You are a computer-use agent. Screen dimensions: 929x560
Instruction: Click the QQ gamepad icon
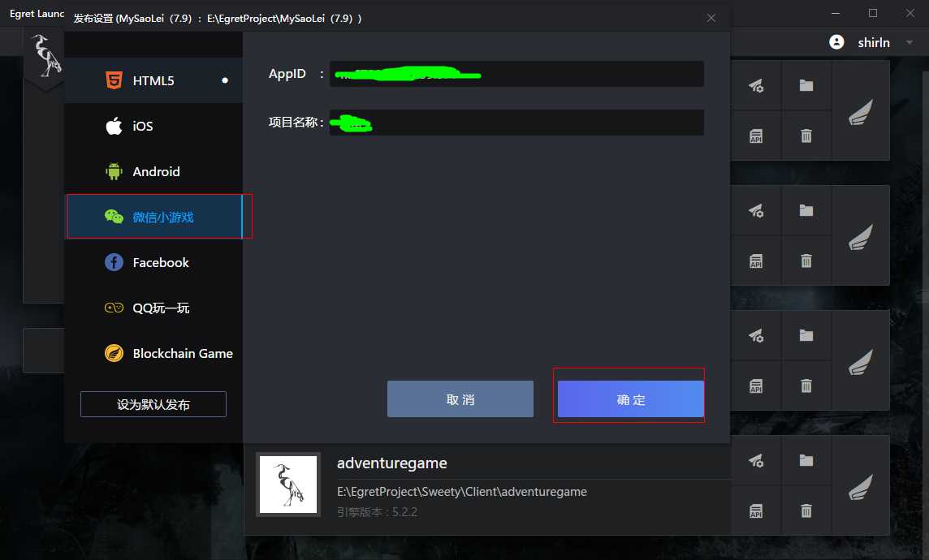point(114,308)
